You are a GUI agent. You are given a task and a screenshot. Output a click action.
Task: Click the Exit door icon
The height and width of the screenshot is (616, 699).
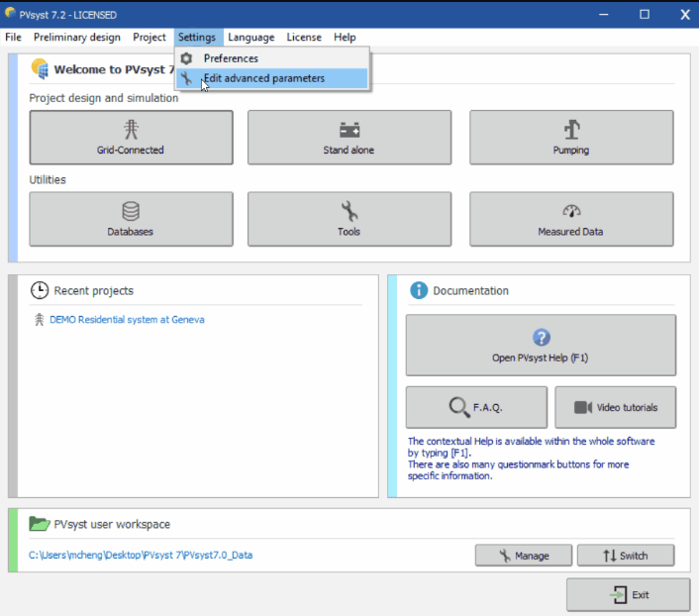619,594
